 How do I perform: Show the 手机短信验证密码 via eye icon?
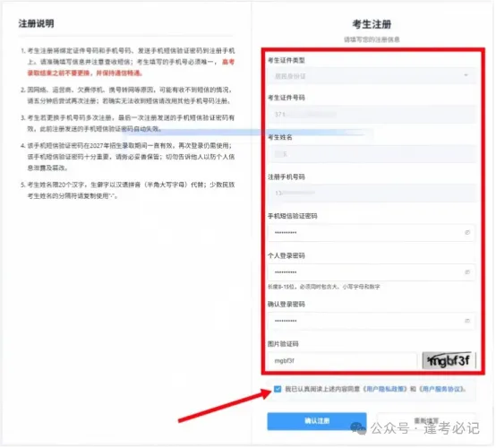tap(467, 233)
